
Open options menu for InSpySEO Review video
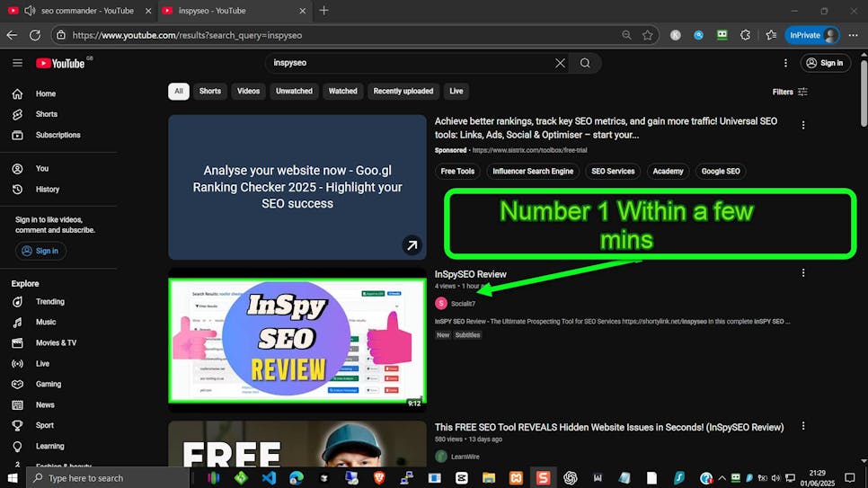click(803, 273)
